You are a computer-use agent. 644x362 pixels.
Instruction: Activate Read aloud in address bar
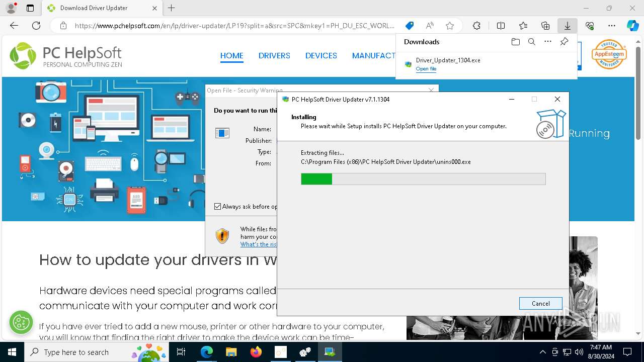(x=430, y=26)
